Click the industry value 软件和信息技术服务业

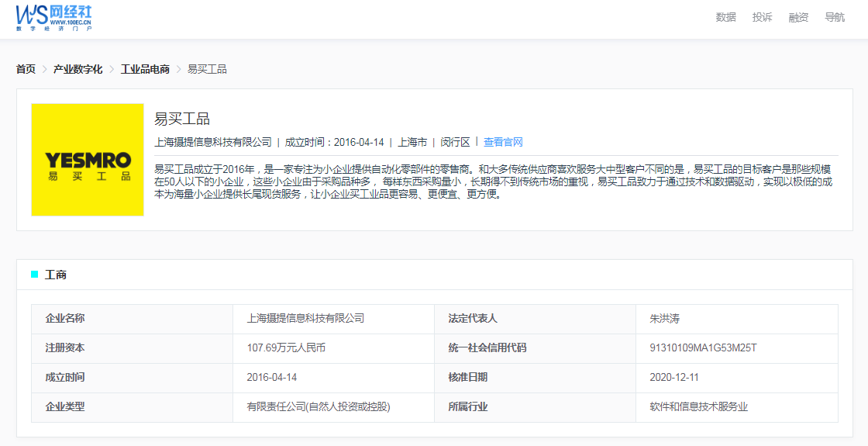click(x=698, y=406)
